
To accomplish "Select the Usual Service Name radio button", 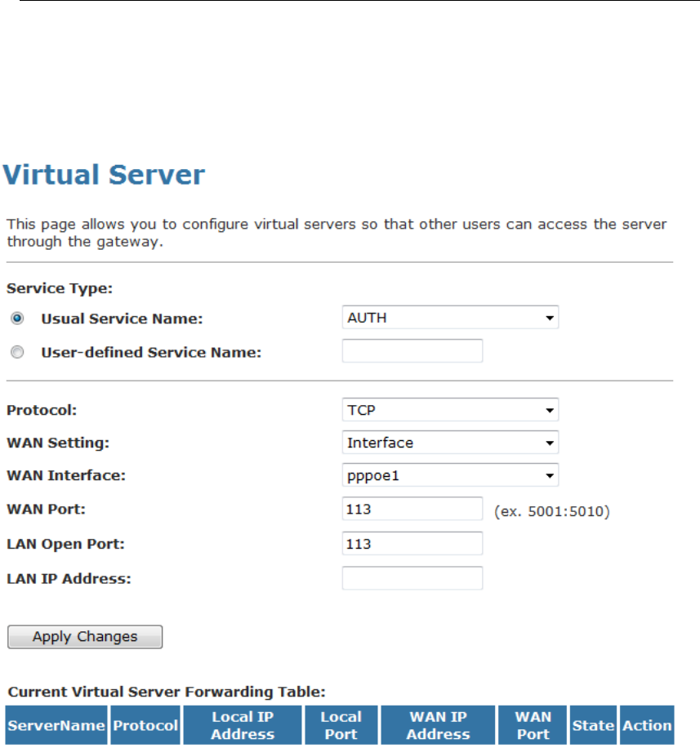I will click(17, 318).
